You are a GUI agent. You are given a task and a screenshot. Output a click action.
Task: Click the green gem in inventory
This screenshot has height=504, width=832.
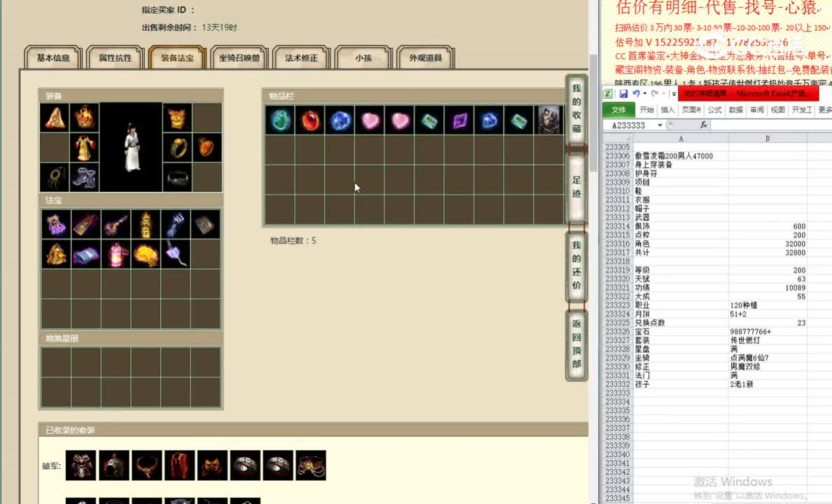pyautogui.click(x=280, y=120)
